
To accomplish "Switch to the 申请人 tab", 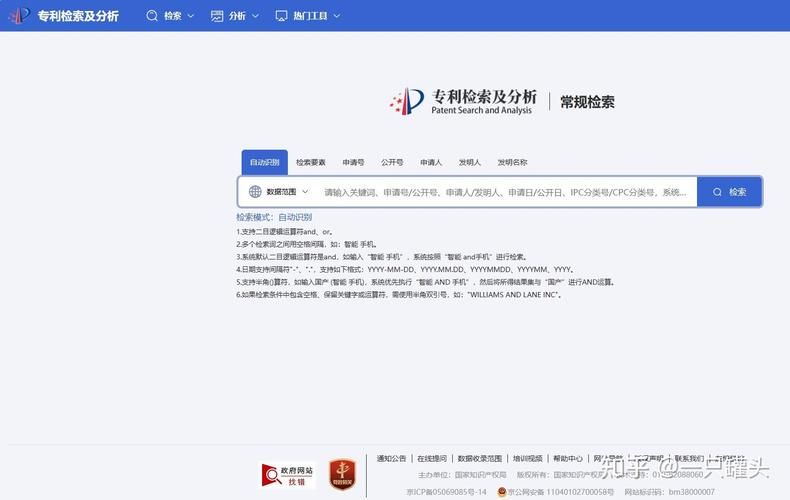I will click(431, 162).
